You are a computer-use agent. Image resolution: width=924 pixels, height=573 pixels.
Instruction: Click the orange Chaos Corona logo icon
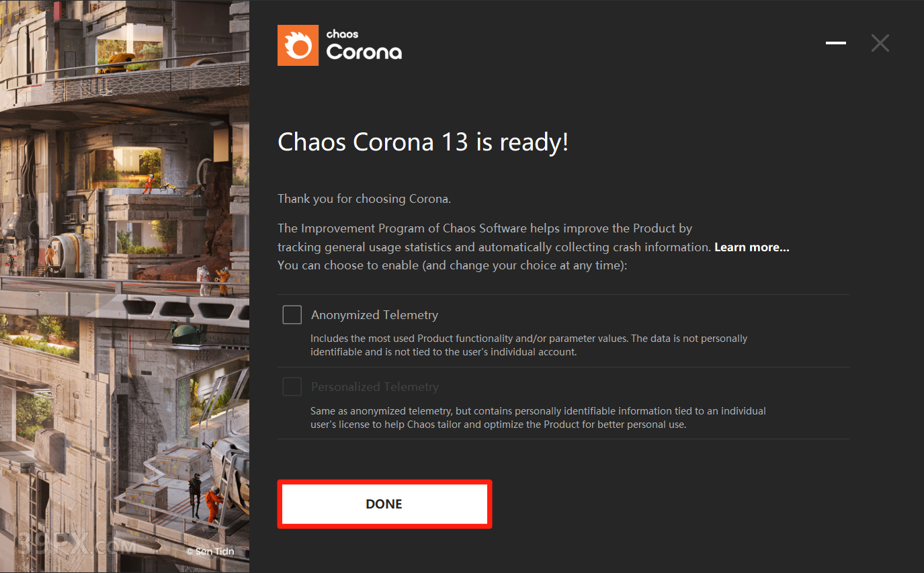point(298,45)
